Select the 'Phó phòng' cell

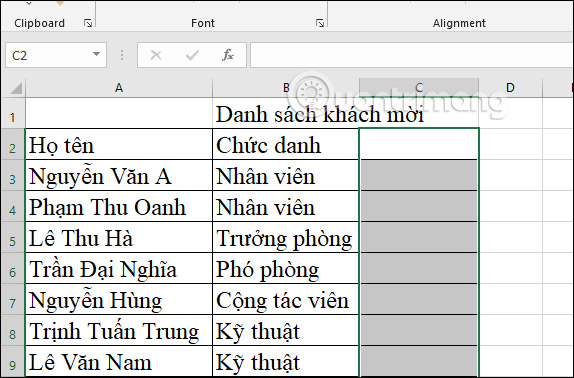pos(286,268)
